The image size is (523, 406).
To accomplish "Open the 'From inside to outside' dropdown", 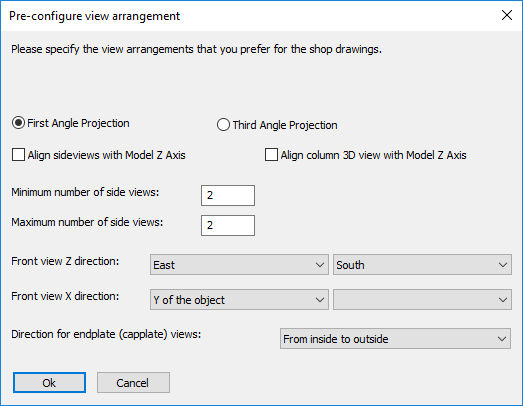I will click(395, 339).
